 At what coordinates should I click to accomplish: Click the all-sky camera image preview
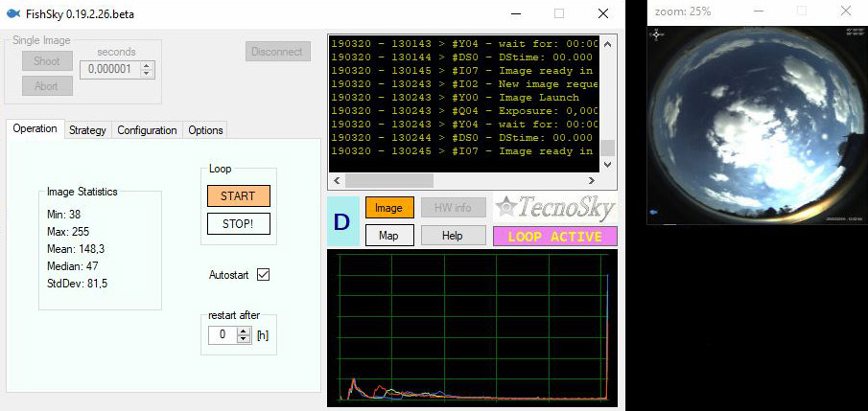click(755, 125)
